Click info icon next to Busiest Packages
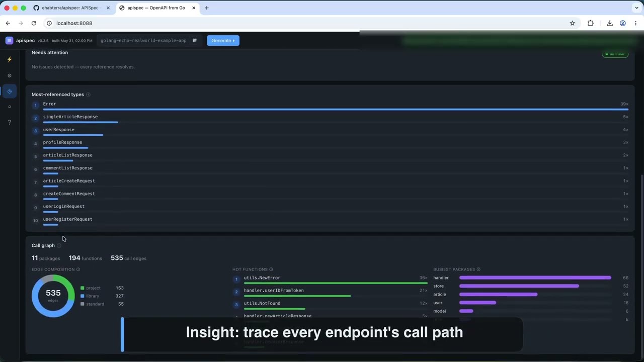 point(478,269)
